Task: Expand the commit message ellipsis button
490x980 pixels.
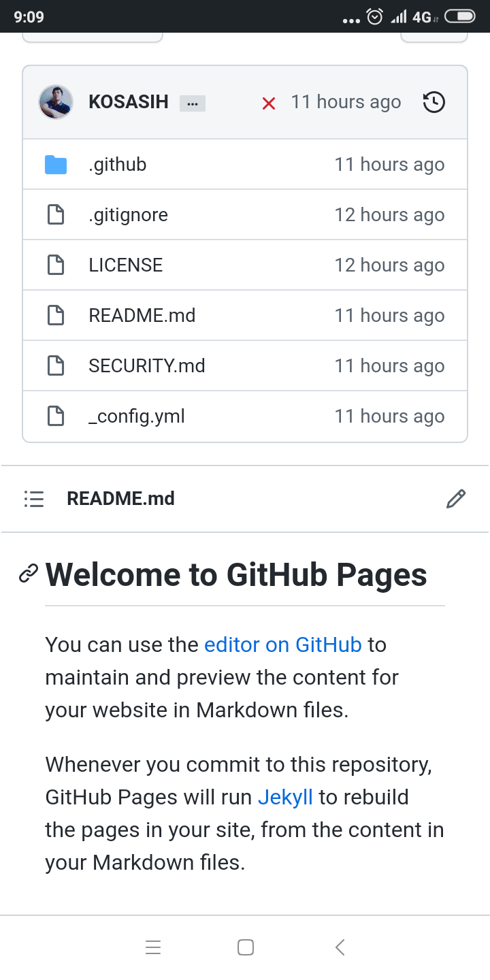Action: point(193,103)
